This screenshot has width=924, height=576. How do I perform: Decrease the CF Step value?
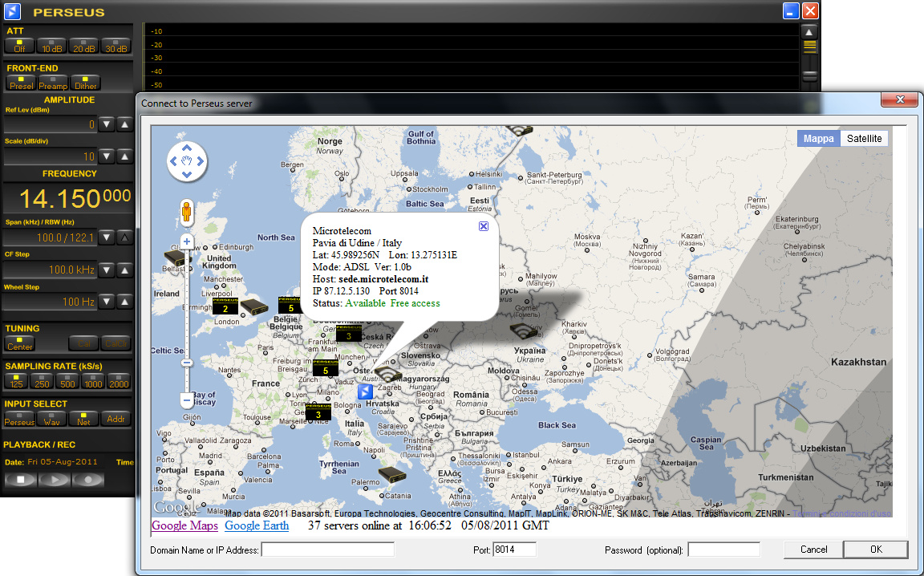[106, 270]
